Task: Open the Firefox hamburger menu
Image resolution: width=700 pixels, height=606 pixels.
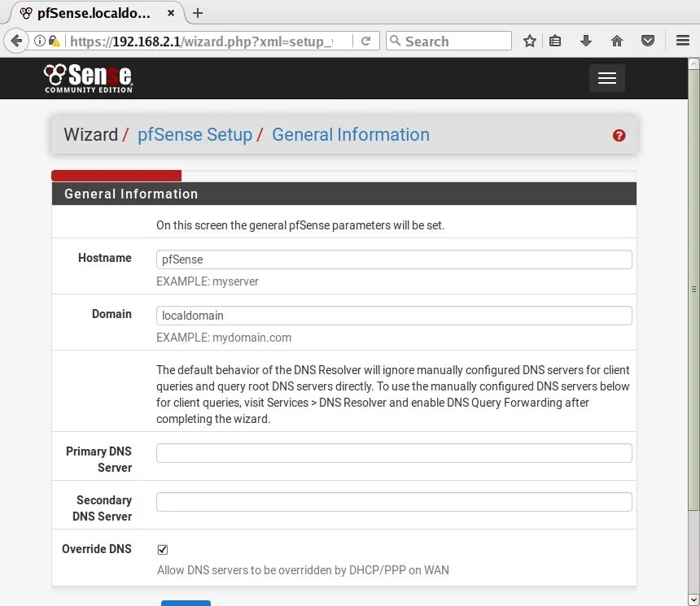Action: coord(683,41)
